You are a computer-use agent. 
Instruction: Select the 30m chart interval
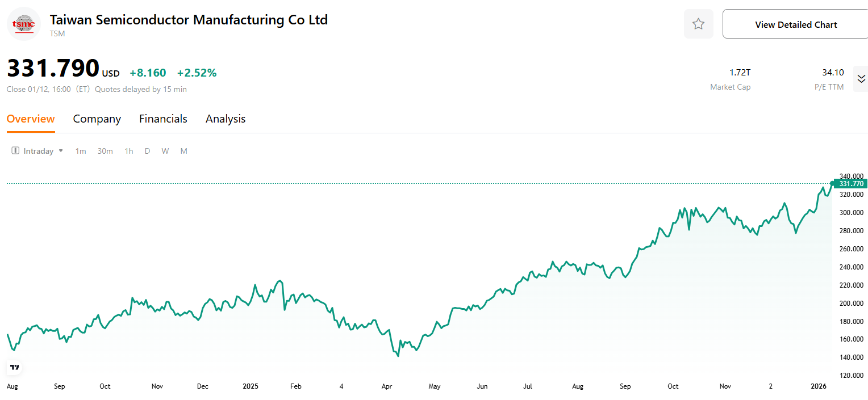pos(105,151)
